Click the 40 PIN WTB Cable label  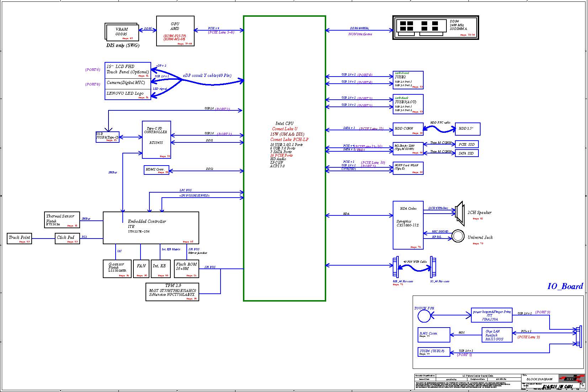[x=415, y=262]
